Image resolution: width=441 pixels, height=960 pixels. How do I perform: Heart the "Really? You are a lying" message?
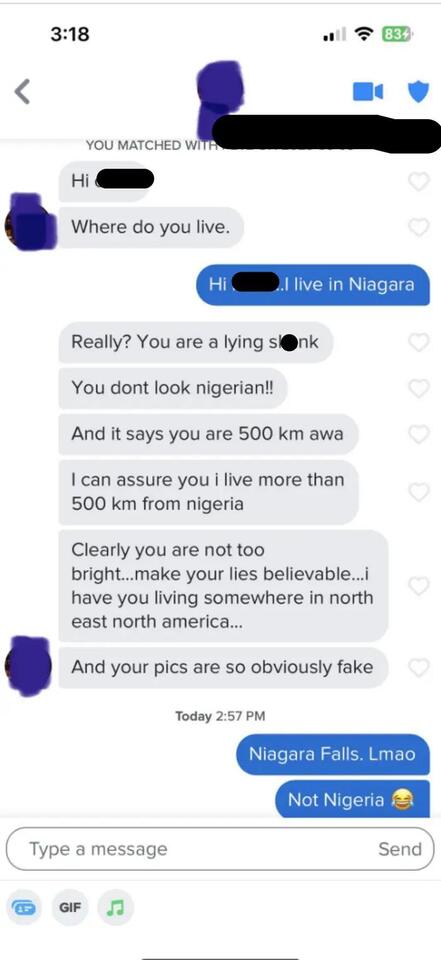click(x=419, y=342)
